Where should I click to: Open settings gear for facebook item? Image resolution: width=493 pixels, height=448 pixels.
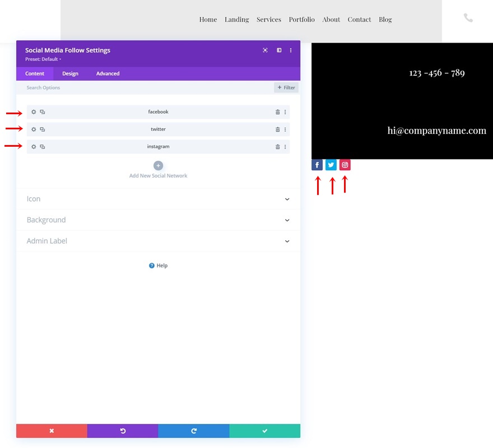34,112
